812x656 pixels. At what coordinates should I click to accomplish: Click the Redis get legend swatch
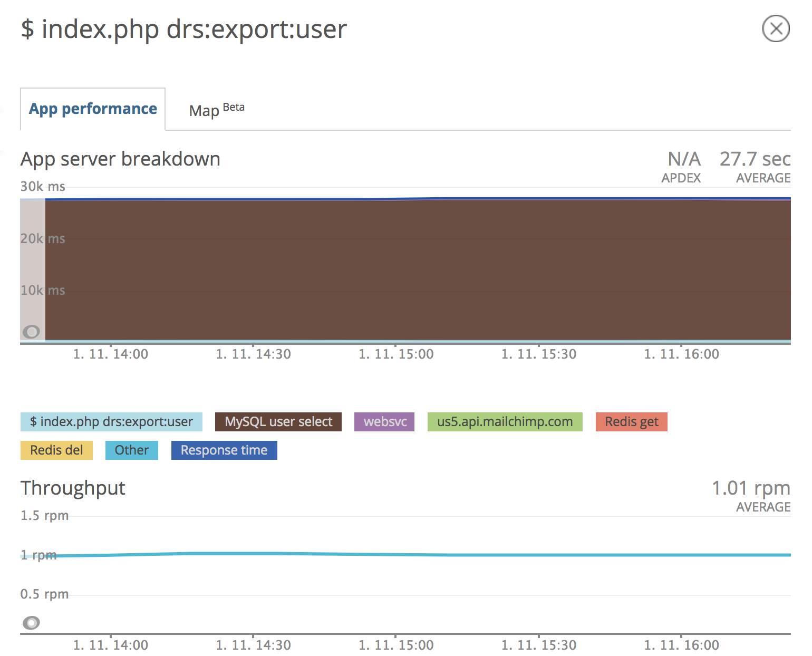(x=631, y=422)
